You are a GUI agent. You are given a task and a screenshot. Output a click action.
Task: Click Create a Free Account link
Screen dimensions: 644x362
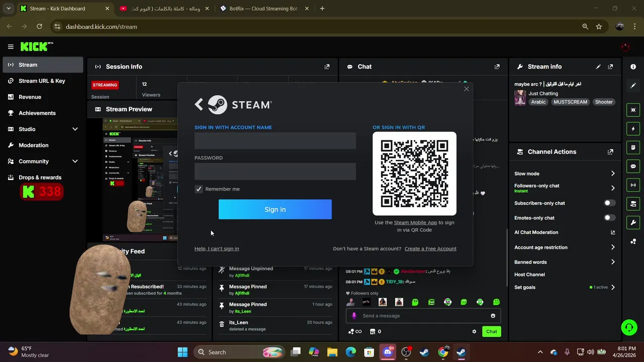click(x=430, y=248)
